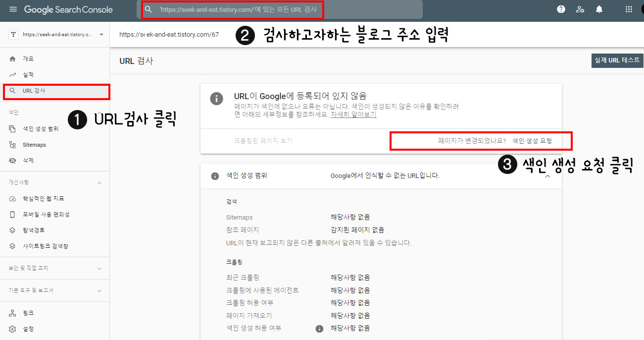Open the Help question mark icon
The width and height of the screenshot is (644, 340).
point(561,9)
